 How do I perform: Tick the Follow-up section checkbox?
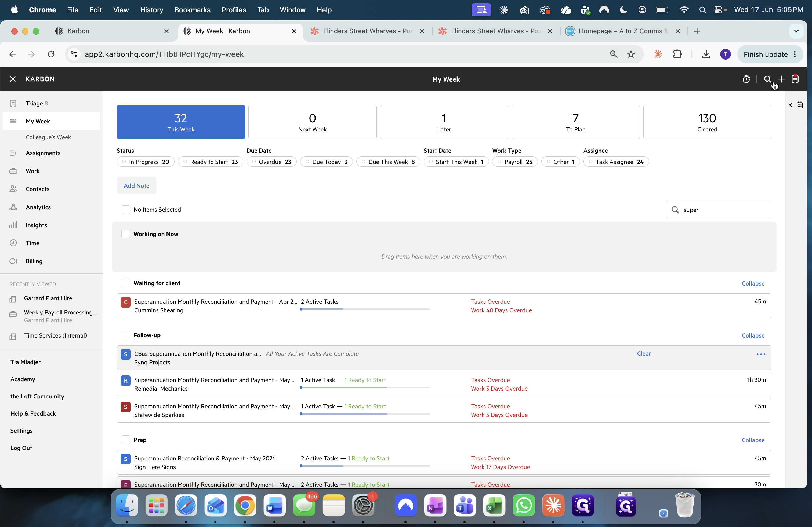click(126, 335)
